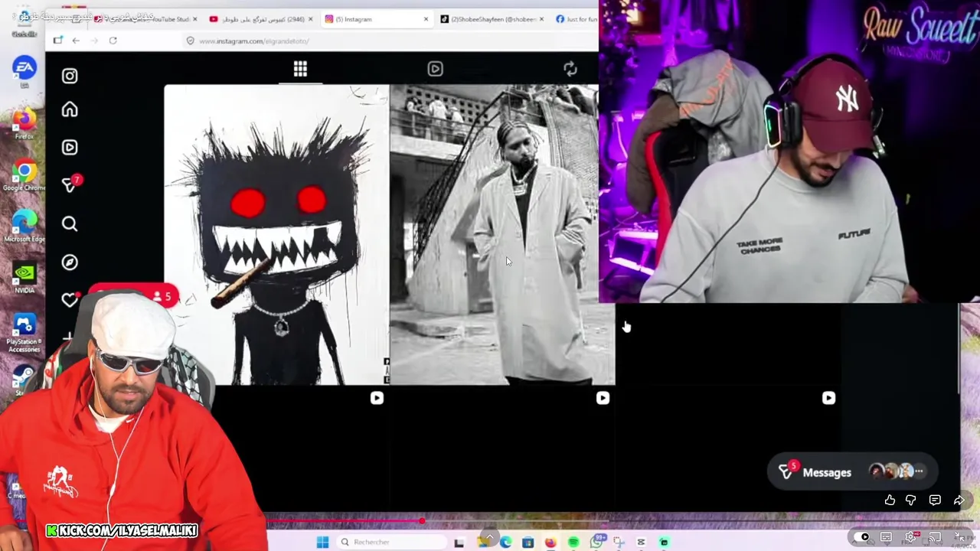Open the Windows Start menu

pos(322,542)
